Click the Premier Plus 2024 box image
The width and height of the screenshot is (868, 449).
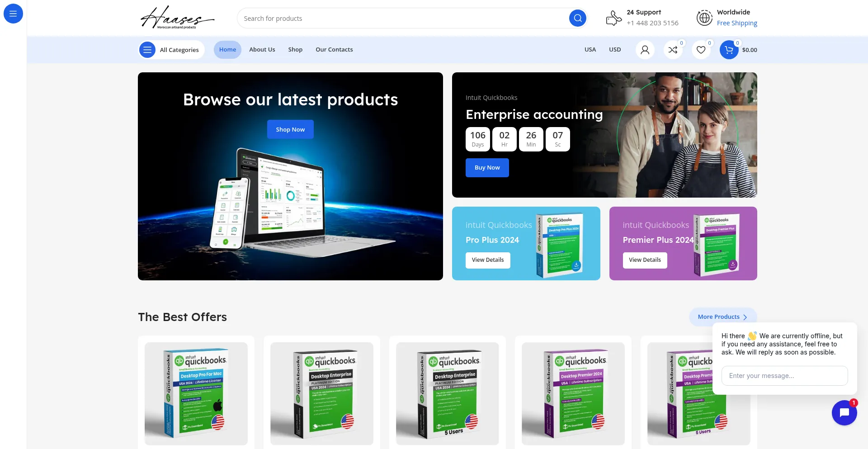717,244
